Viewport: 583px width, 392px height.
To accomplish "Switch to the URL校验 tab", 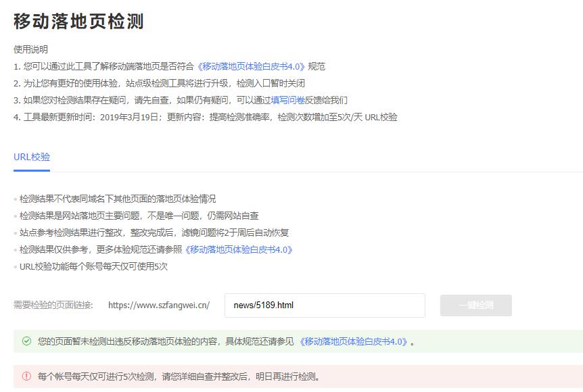I will (x=32, y=157).
